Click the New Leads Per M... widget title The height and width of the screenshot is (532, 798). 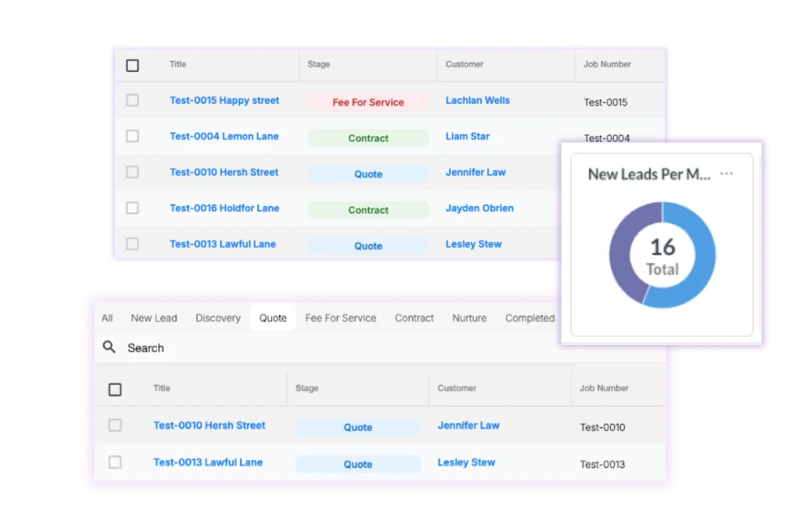649,174
